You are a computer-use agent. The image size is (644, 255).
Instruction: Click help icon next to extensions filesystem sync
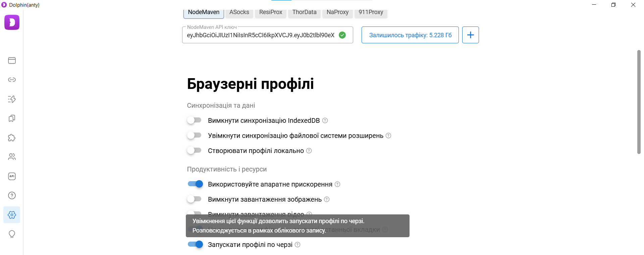pos(388,136)
